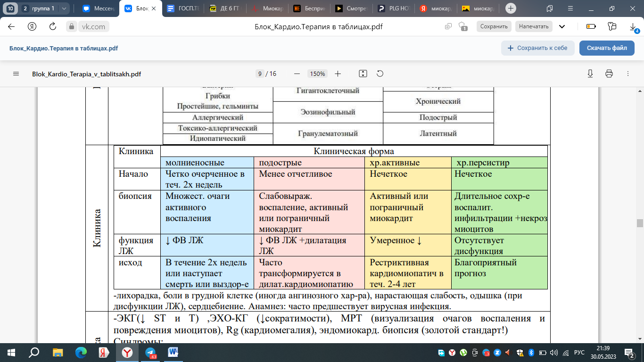Rotate the PDF page counterclockwise
Image resolution: width=644 pixels, height=362 pixels.
click(x=380, y=74)
